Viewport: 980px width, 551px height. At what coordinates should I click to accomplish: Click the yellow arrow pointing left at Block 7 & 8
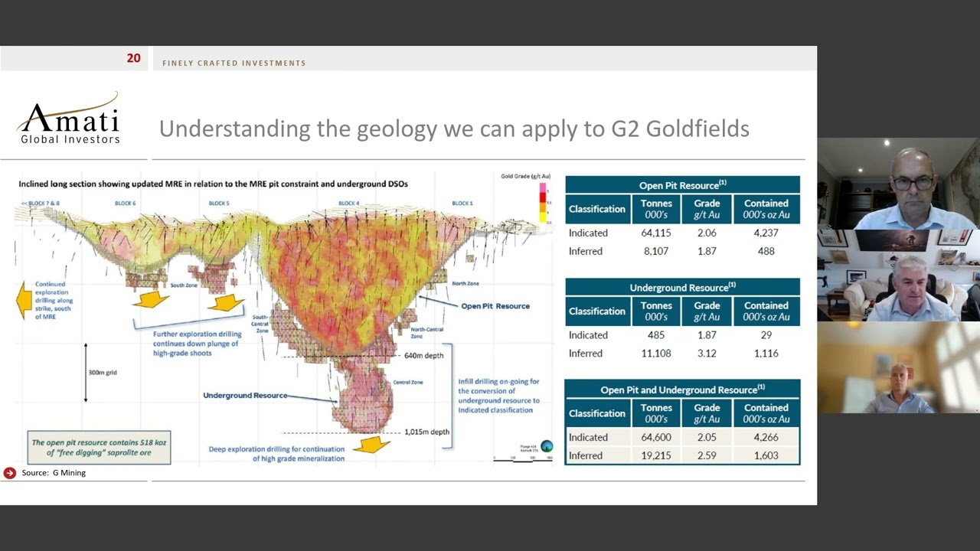click(24, 299)
